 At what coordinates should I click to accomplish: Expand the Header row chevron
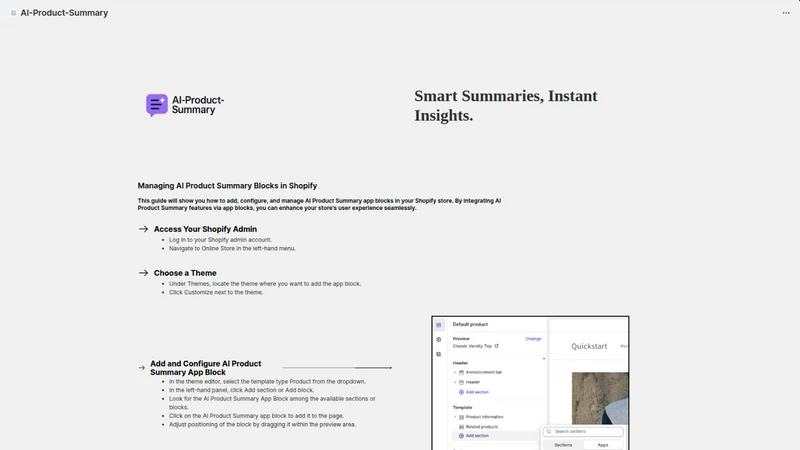click(x=455, y=382)
